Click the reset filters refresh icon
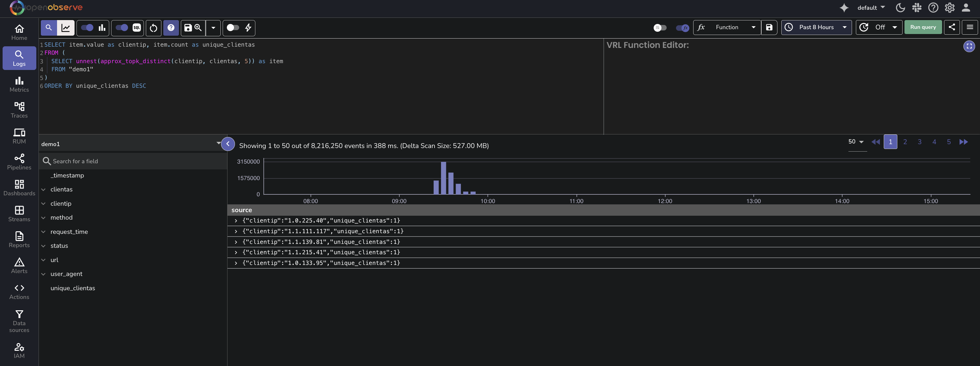 (153, 28)
